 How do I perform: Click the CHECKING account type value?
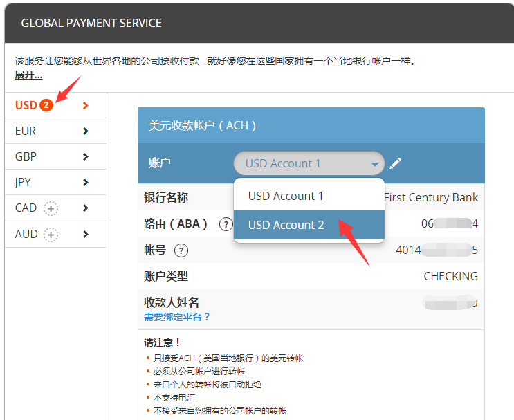pos(451,276)
